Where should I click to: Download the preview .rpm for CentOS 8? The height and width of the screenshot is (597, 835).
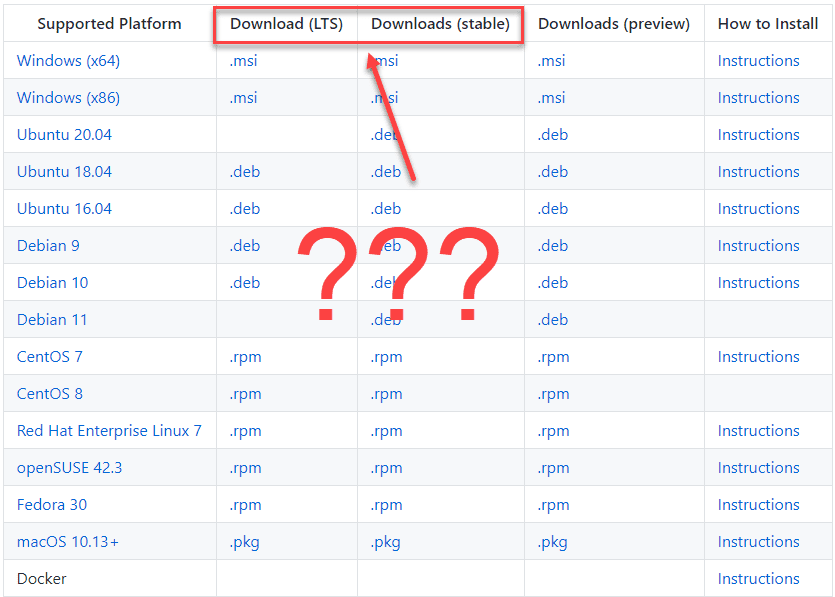pyautogui.click(x=553, y=395)
